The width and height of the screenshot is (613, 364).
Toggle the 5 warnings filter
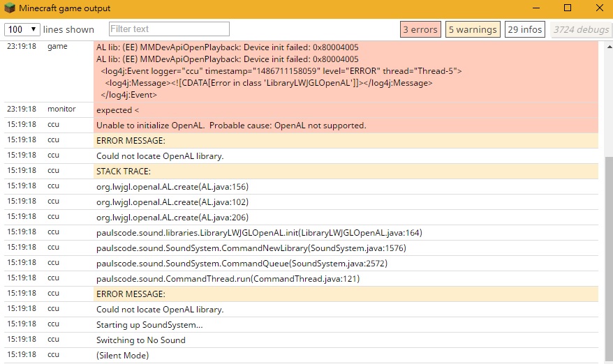473,29
